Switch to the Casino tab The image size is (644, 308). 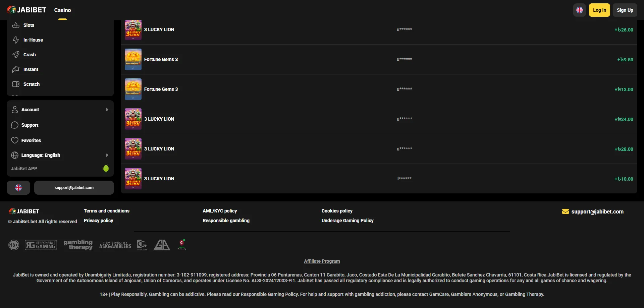pyautogui.click(x=63, y=10)
